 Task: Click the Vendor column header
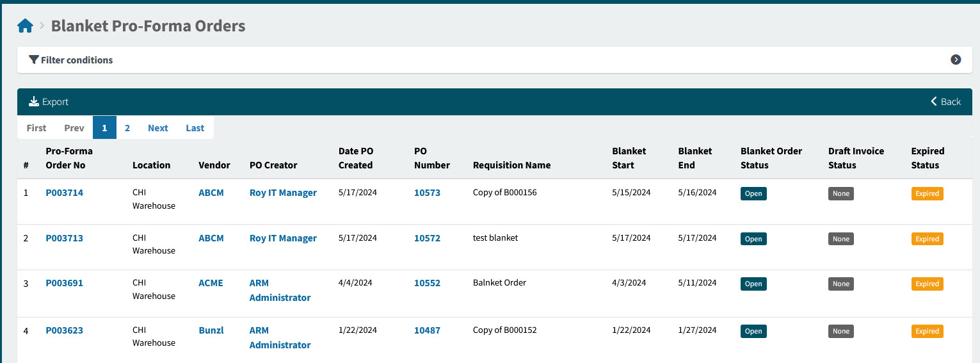(x=214, y=165)
